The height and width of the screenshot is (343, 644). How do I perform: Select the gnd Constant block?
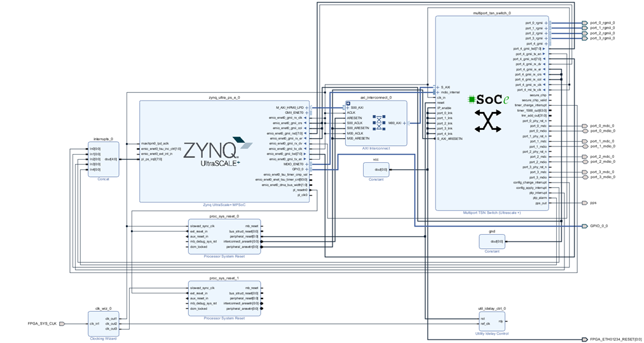491,242
